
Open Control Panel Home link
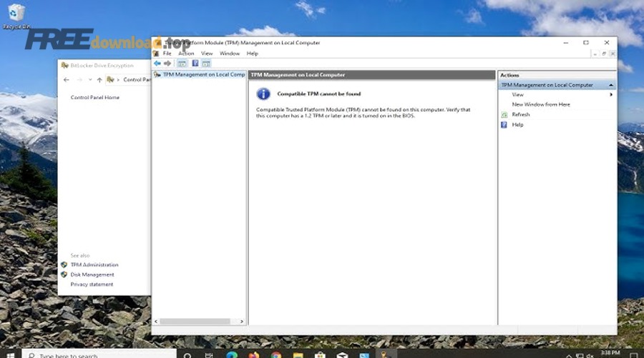(95, 98)
